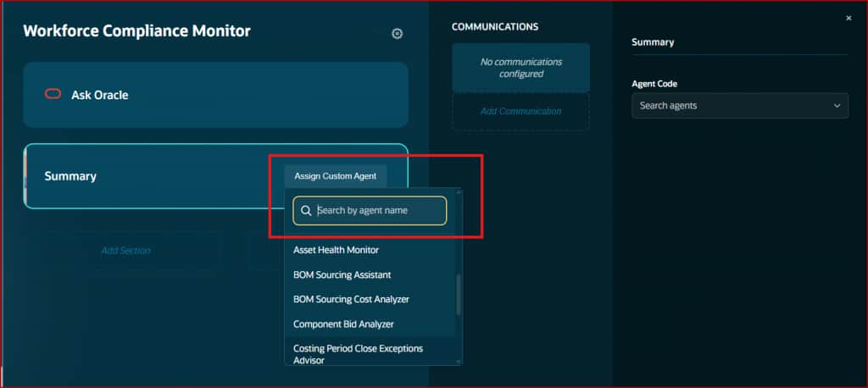Click the agent list scrollbar thumb

[x=459, y=296]
